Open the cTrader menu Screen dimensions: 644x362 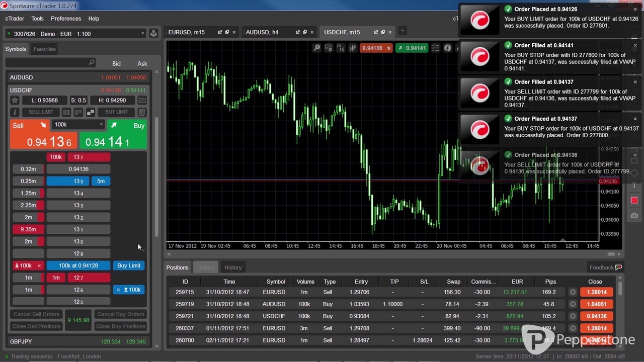[15, 19]
